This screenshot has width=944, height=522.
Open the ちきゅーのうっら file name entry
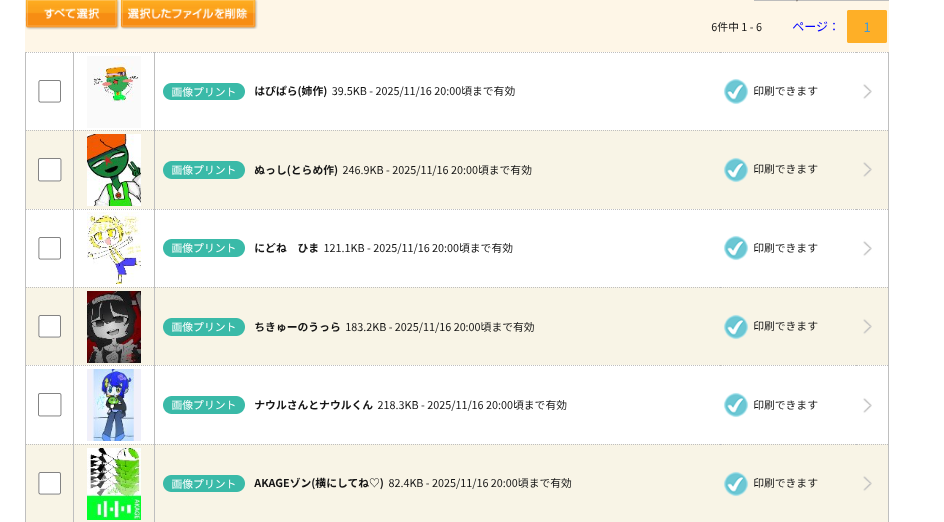click(297, 327)
